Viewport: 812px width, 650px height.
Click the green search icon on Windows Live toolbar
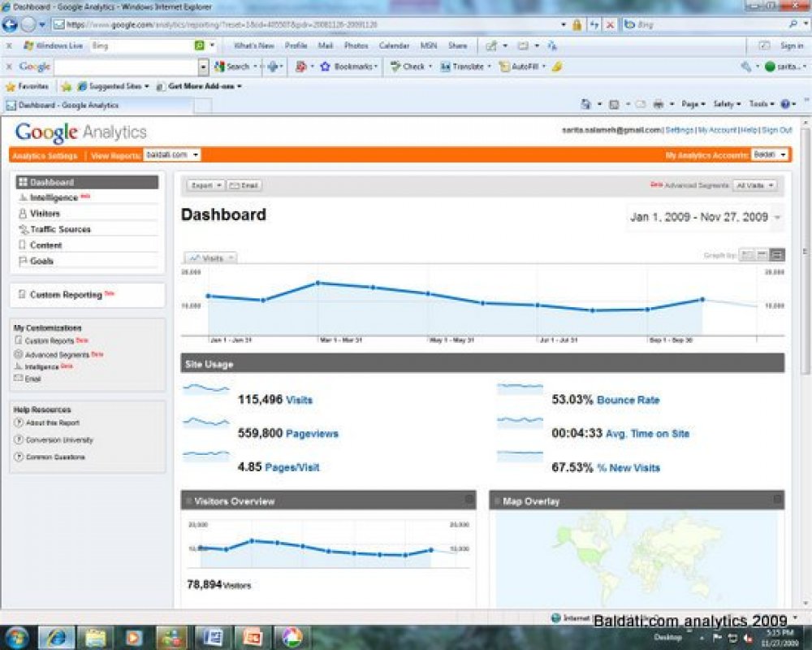point(200,45)
